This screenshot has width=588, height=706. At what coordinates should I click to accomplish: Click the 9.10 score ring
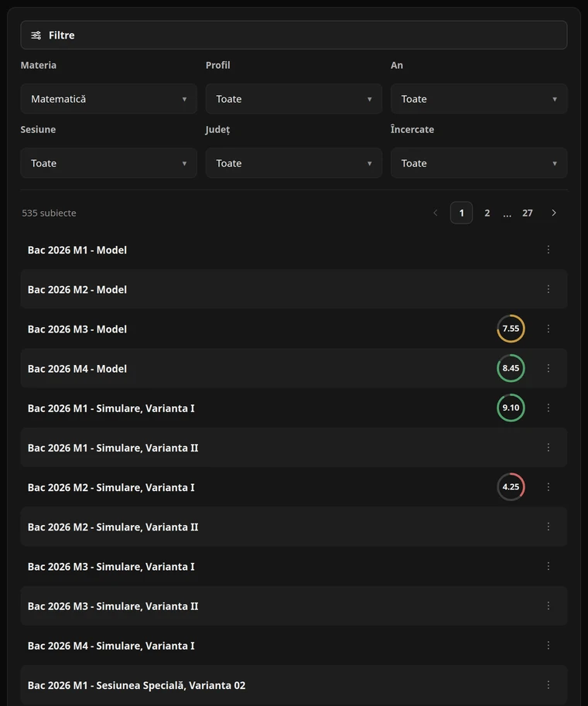pos(511,408)
